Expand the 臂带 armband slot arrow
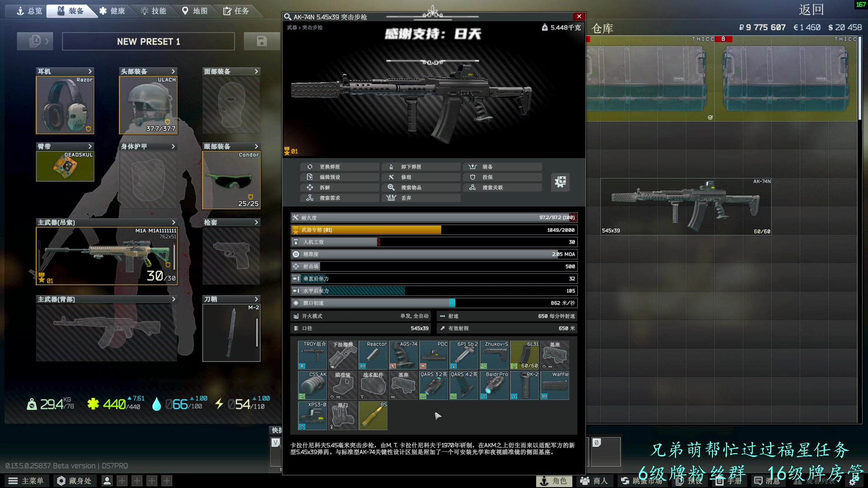Screen dimensions: 868x488 pyautogui.click(x=90, y=146)
